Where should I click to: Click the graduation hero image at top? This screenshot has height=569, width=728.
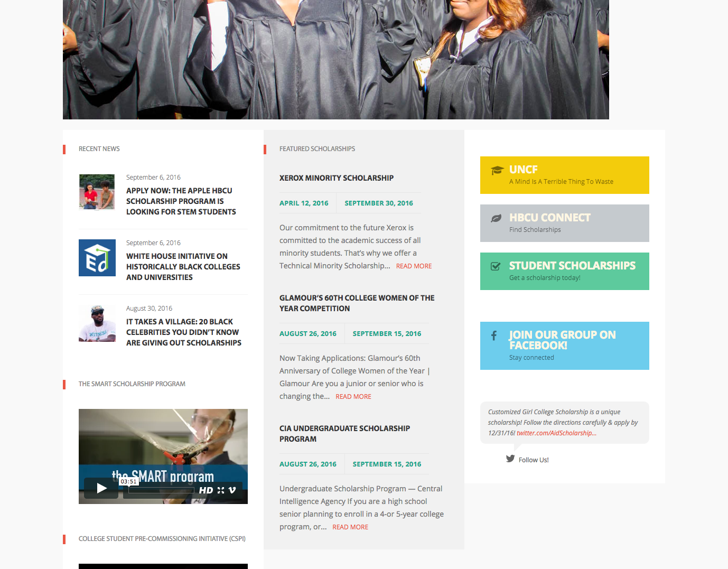tap(336, 60)
